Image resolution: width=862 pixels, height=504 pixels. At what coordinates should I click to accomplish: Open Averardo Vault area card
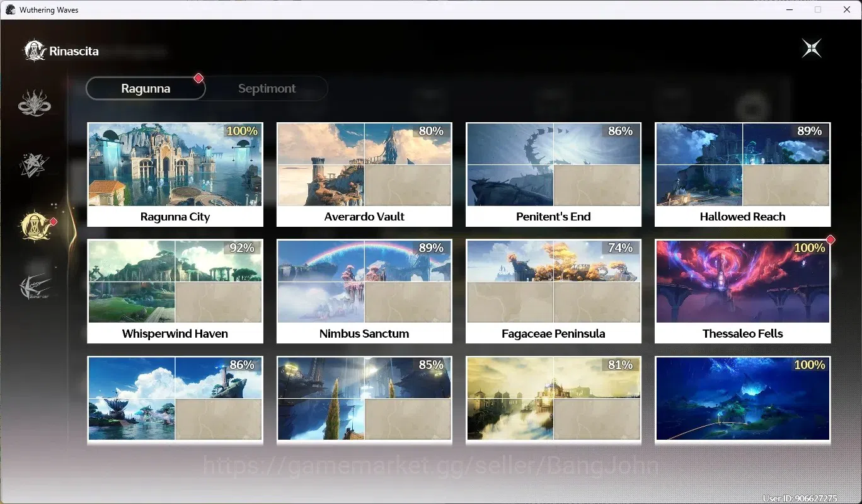[364, 175]
